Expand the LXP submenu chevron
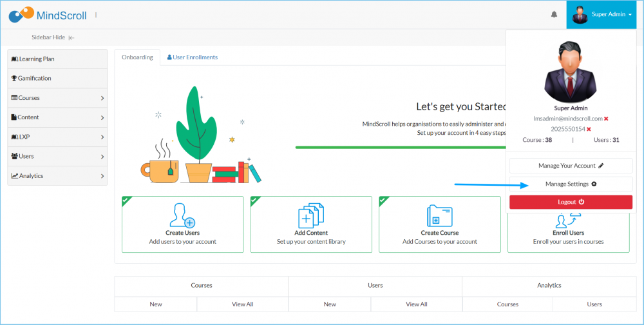The image size is (644, 325). (x=102, y=137)
